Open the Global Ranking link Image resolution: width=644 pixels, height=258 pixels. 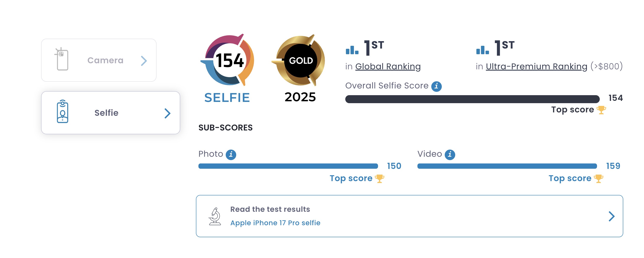388,67
